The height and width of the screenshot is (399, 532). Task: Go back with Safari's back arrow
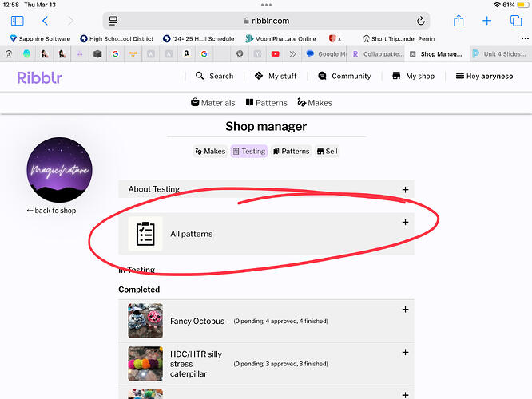pyautogui.click(x=45, y=21)
